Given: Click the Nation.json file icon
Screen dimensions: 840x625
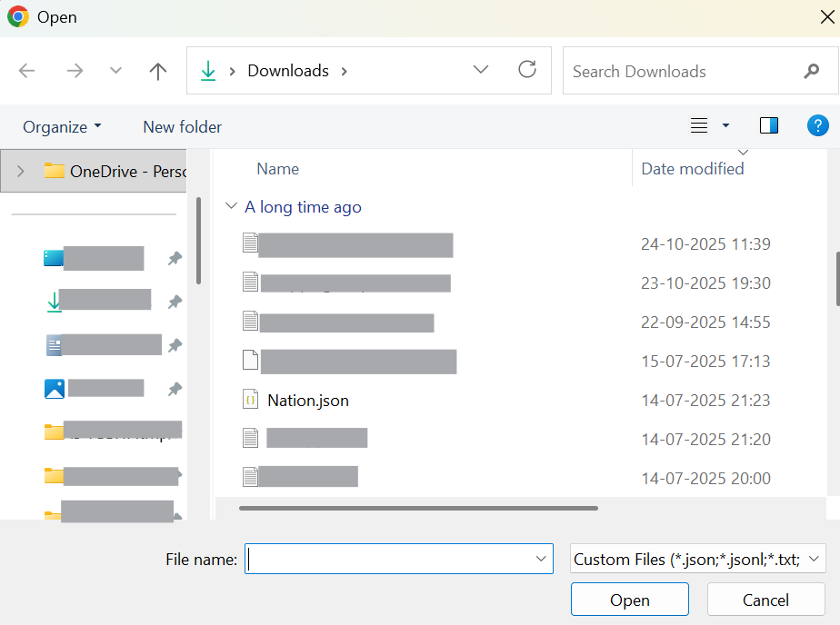Looking at the screenshot, I should 250,400.
